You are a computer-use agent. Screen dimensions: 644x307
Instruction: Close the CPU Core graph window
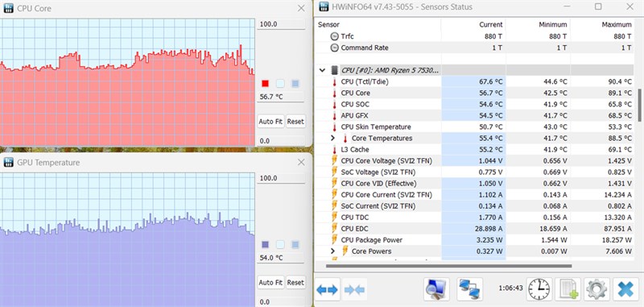[301, 8]
